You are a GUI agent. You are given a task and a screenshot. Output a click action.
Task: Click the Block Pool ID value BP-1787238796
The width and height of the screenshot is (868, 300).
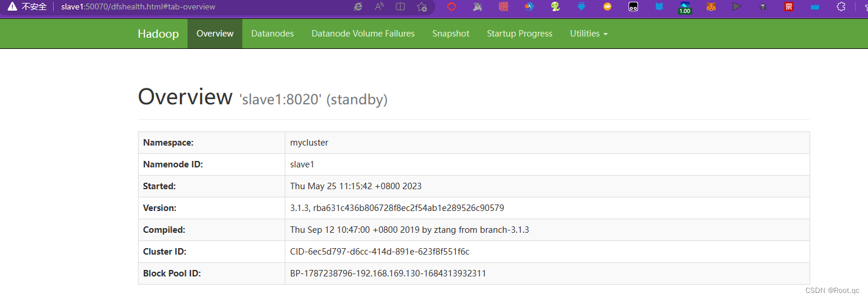point(388,273)
